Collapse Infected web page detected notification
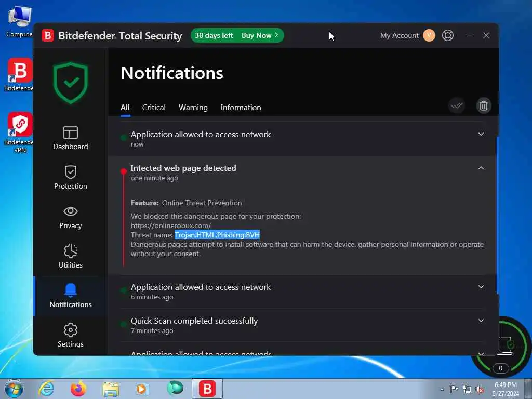This screenshot has width=532, height=399. coord(481,168)
